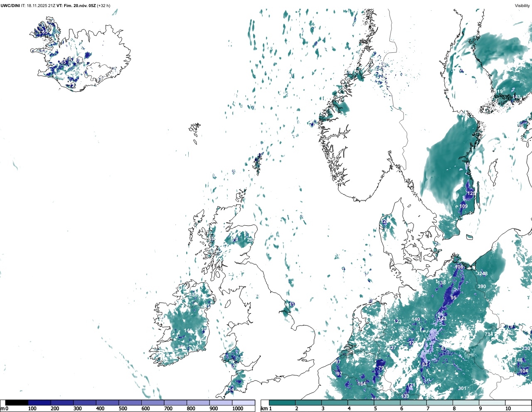Click the '138' visibility value on map
532x412 pixels.
click(442, 283)
